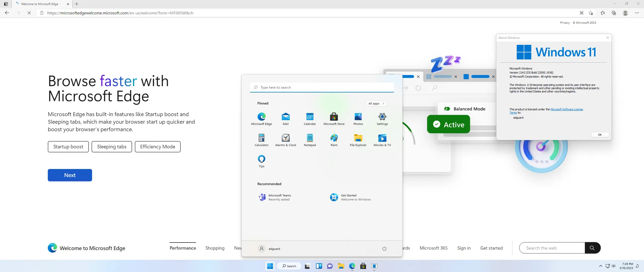Expand the All apps list
The height and width of the screenshot is (272, 644).
click(376, 103)
